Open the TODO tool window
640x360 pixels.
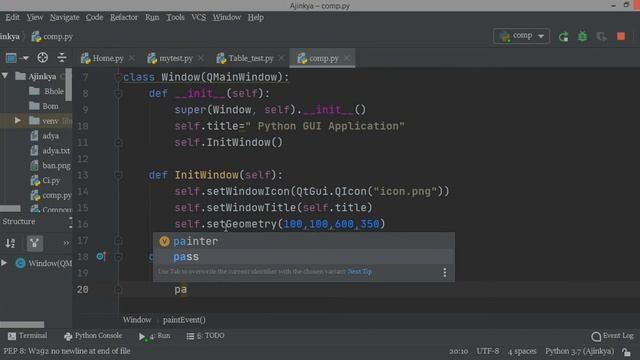pyautogui.click(x=205, y=336)
